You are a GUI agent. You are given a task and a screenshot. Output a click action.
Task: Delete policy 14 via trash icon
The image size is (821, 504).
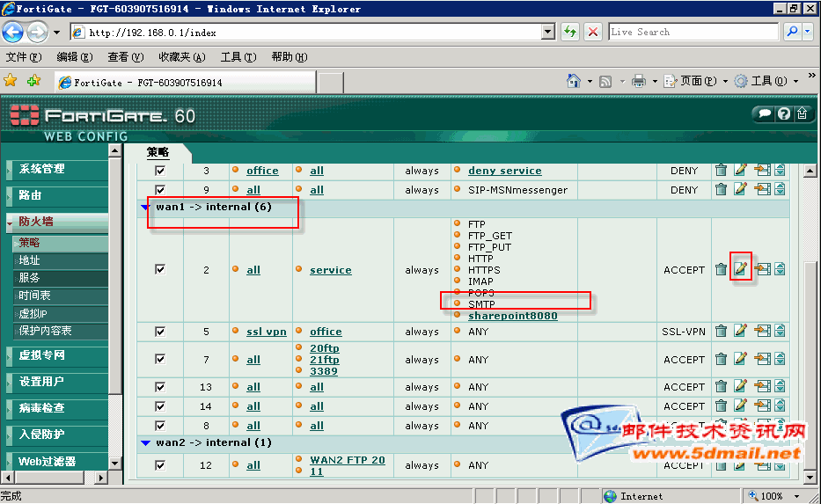click(x=721, y=405)
